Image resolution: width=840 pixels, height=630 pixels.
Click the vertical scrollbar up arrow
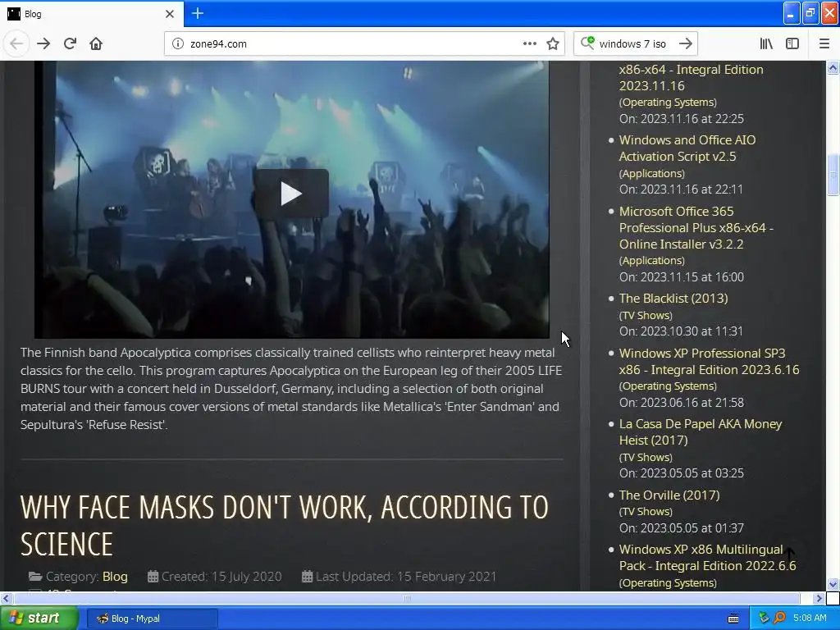(x=833, y=67)
